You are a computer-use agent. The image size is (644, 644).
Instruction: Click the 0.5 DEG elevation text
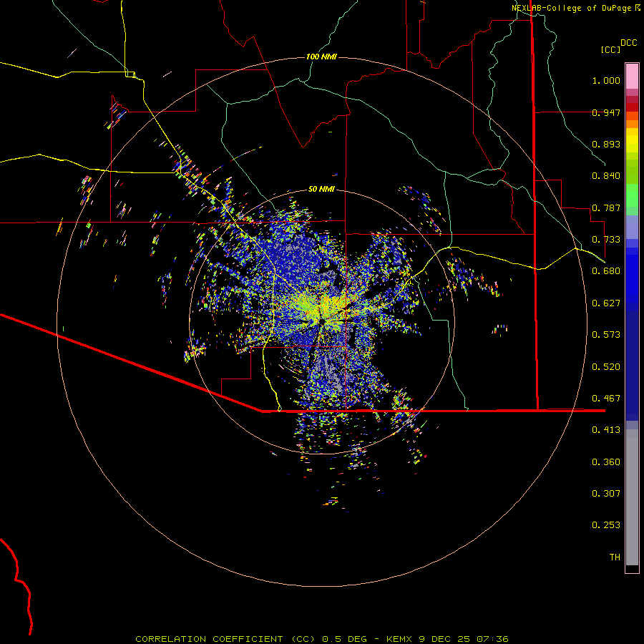click(344, 639)
